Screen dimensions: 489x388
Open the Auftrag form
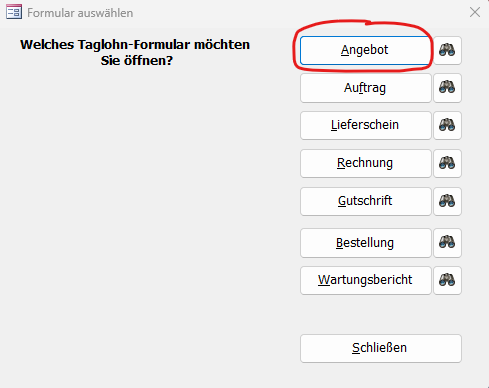click(x=365, y=88)
